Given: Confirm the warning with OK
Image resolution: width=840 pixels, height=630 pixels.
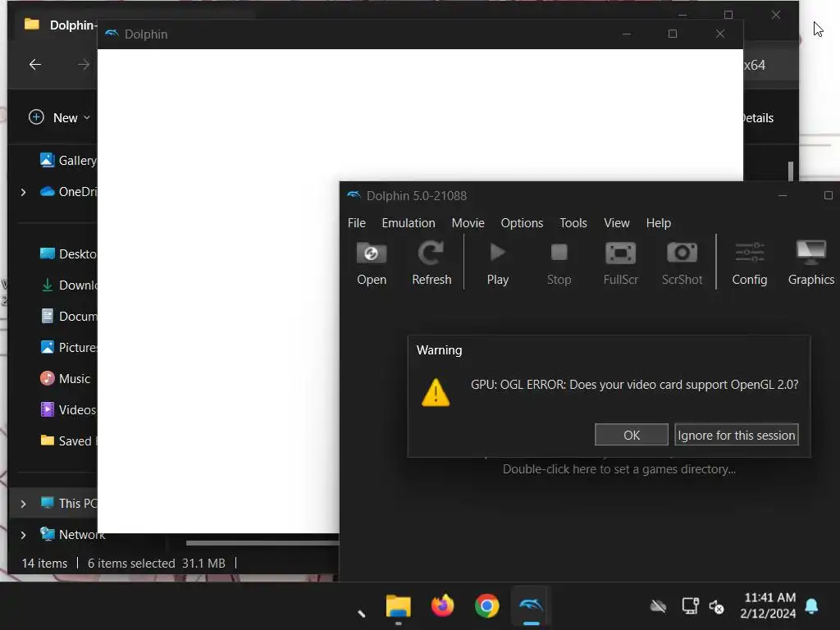Looking at the screenshot, I should pyautogui.click(x=632, y=435).
